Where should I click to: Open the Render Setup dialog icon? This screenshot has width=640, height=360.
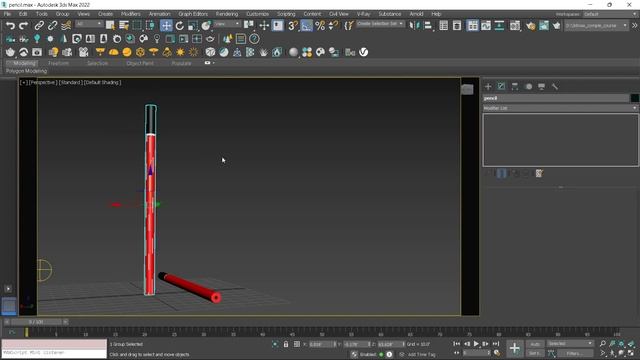click(x=530, y=26)
